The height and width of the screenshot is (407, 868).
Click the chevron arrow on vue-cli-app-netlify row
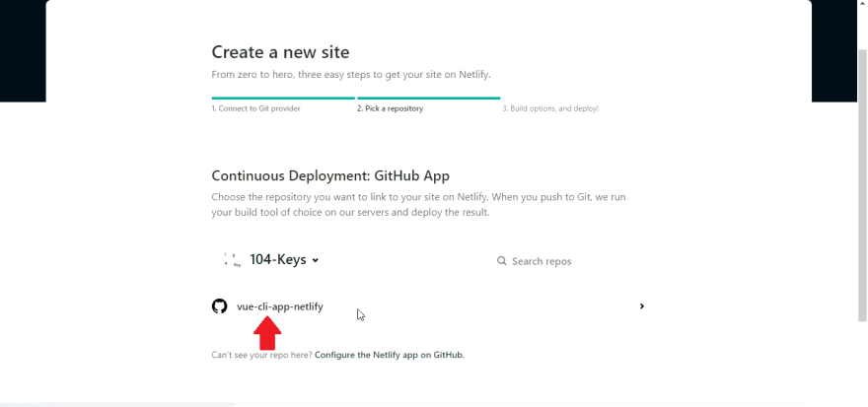click(641, 306)
